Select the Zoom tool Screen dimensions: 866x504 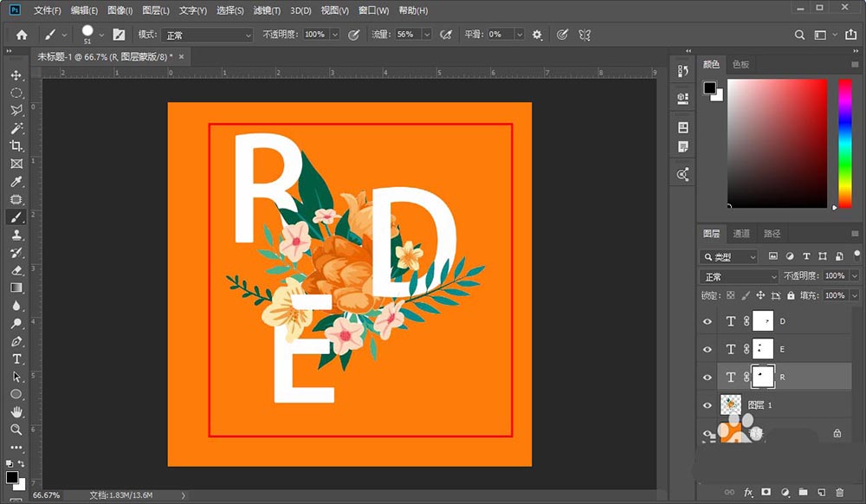[16, 430]
